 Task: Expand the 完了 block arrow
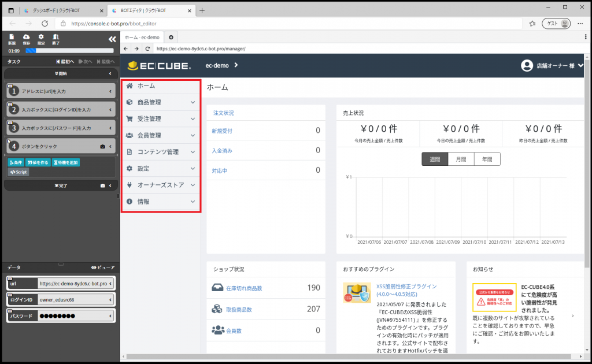[x=110, y=185]
